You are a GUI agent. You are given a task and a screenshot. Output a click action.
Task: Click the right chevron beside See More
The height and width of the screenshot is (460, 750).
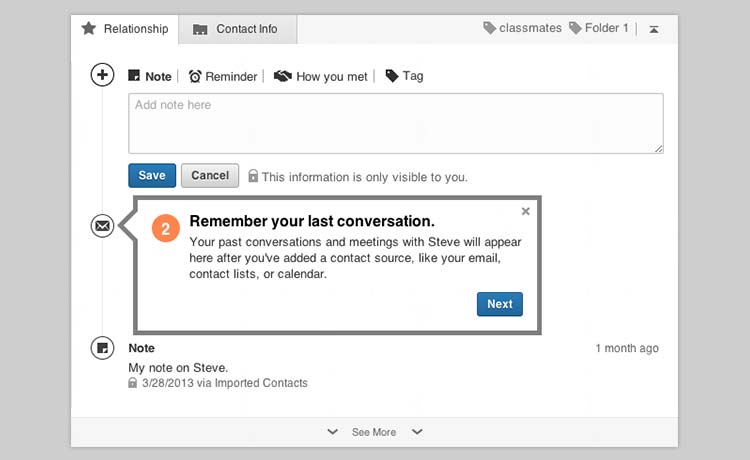pos(417,432)
